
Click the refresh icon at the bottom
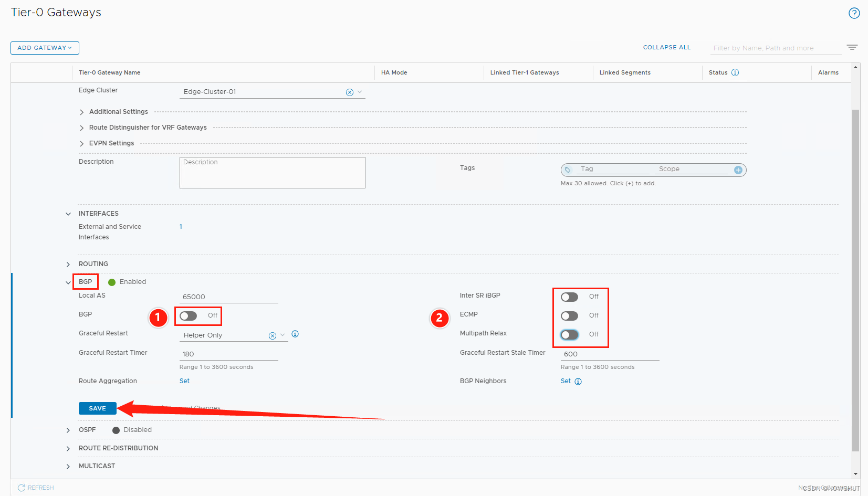(22, 488)
